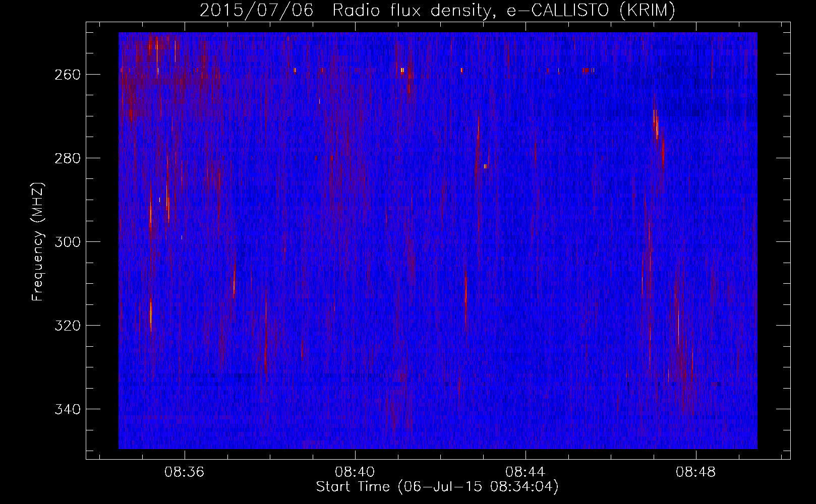Select the 260 frequency tick label
Screen dimensions: 816x504
(x=67, y=75)
